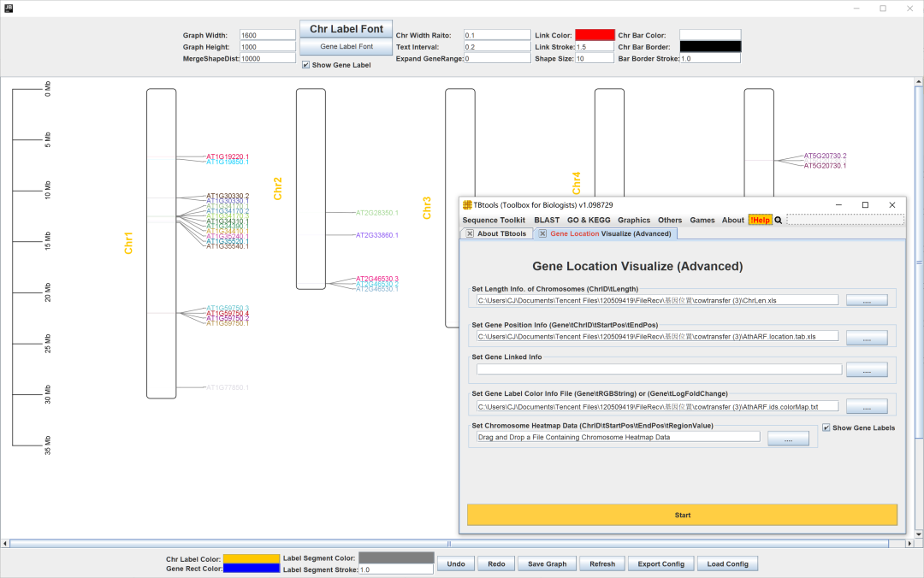Browse for a Gene Linked Info file
This screenshot has width=924, height=578.
click(867, 369)
